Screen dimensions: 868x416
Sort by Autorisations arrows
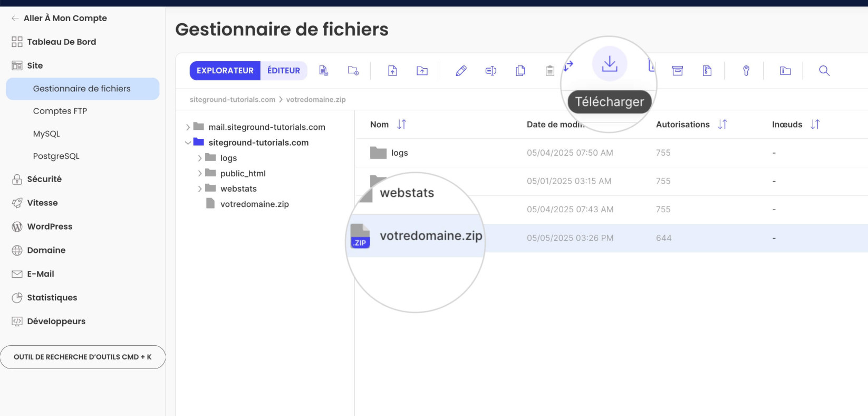[722, 125]
